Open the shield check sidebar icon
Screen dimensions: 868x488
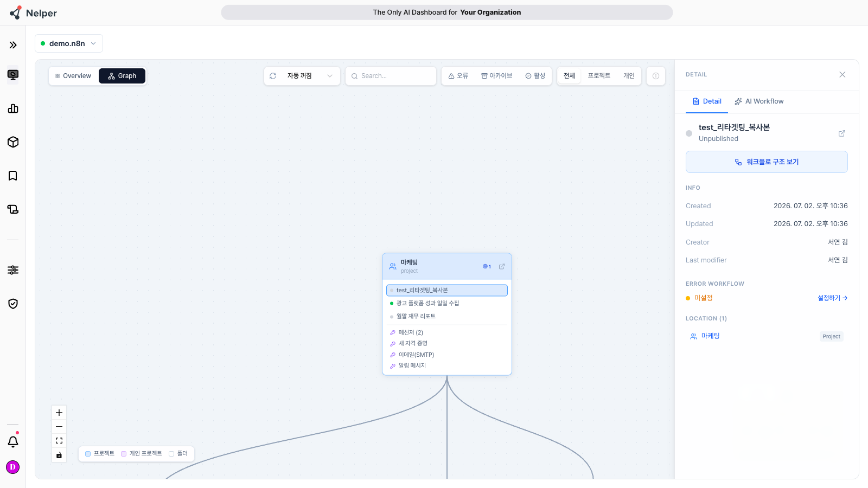(13, 304)
